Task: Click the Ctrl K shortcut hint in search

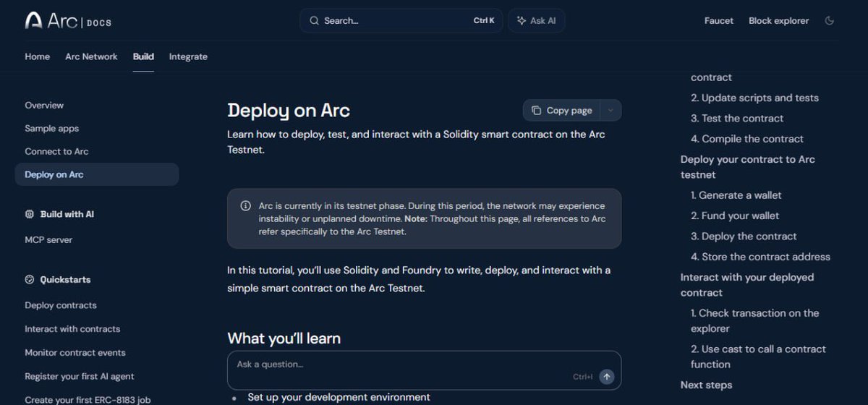Action: pos(484,21)
